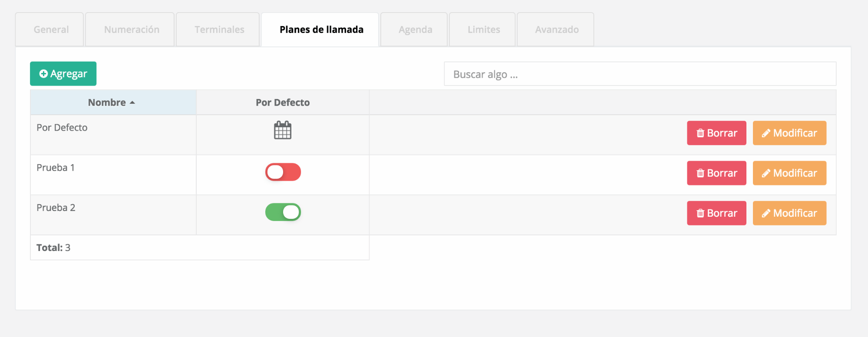The height and width of the screenshot is (337, 868).
Task: Focus the Buscar algo search field
Action: 640,74
